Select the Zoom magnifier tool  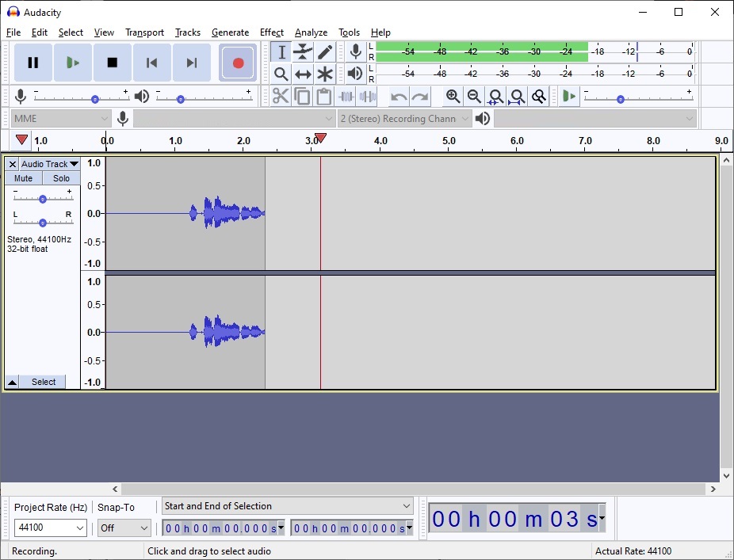coord(281,74)
